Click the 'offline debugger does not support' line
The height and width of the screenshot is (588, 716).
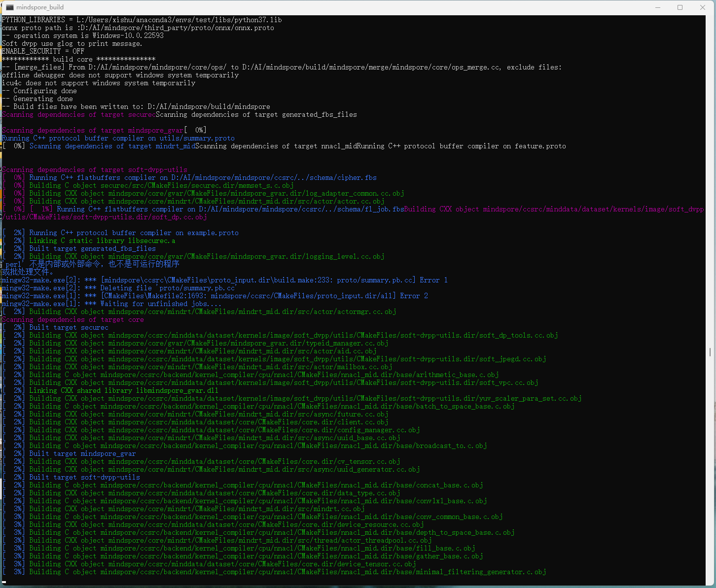(x=120, y=75)
